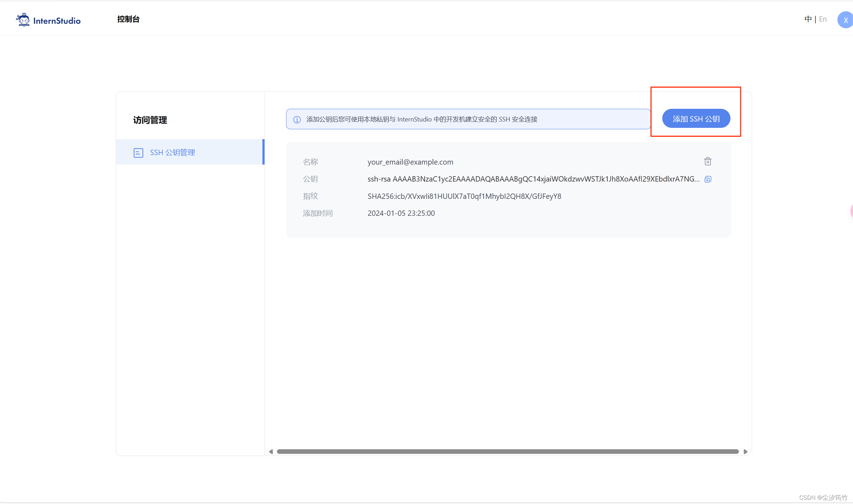Viewport: 853px width, 504px height.
Task: Click the partial pink floating icon at right edge
Action: click(851, 211)
